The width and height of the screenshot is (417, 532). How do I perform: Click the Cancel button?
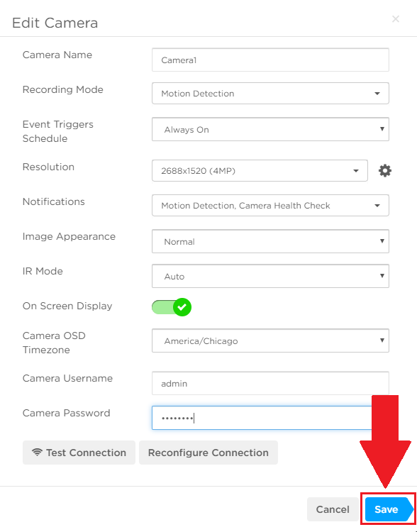pyautogui.click(x=333, y=509)
